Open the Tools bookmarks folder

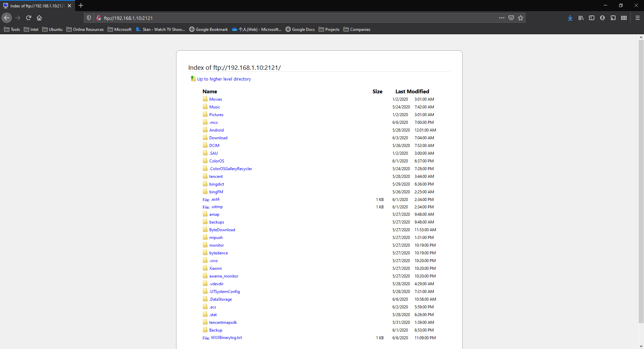tap(12, 30)
